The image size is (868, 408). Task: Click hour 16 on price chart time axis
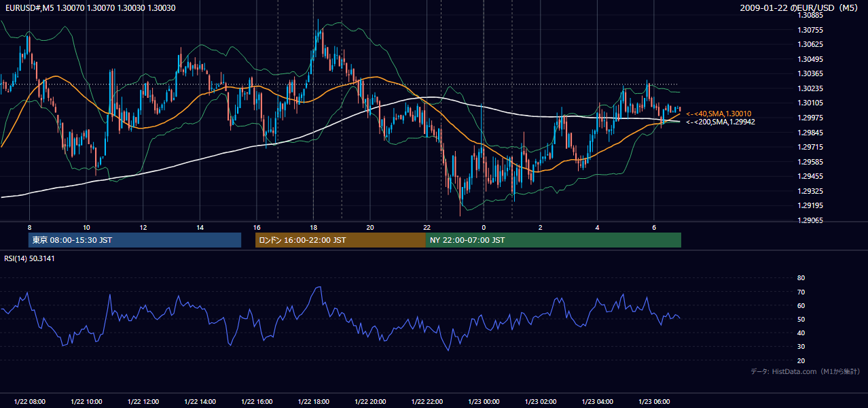click(x=257, y=226)
